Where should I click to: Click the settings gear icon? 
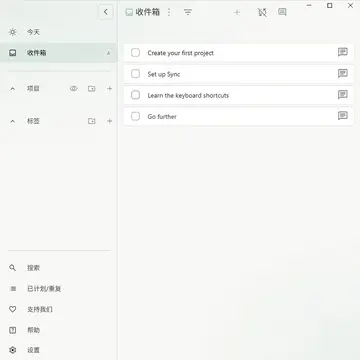(x=13, y=350)
